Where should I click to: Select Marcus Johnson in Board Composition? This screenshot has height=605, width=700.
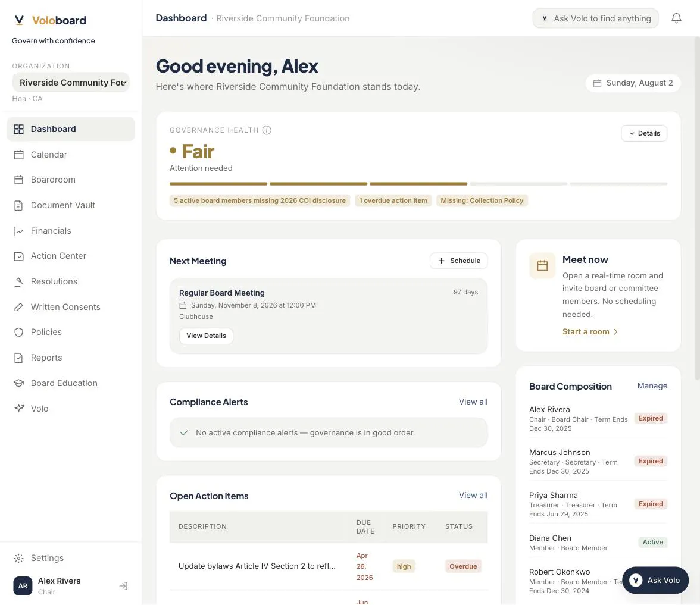598,461
